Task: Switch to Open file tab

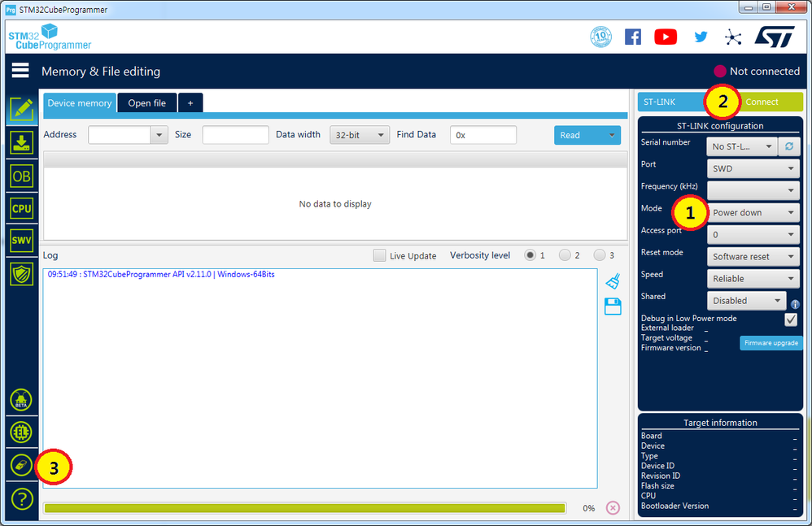Action: [147, 103]
